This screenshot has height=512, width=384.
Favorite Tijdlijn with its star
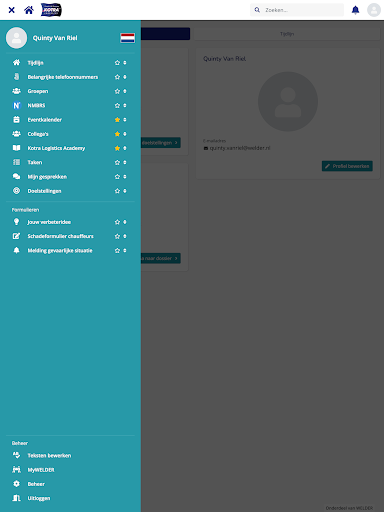coord(117,63)
